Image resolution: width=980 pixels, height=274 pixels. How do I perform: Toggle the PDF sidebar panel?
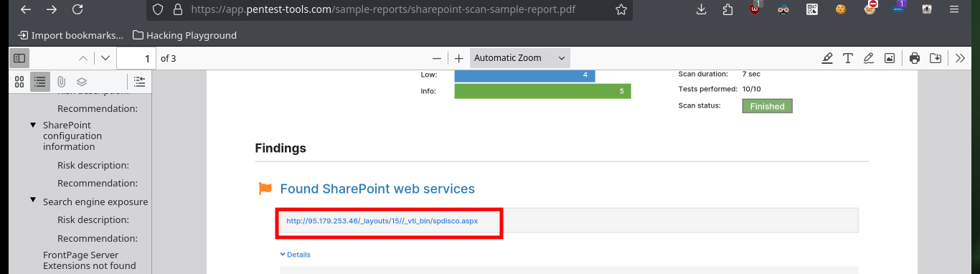[19, 58]
